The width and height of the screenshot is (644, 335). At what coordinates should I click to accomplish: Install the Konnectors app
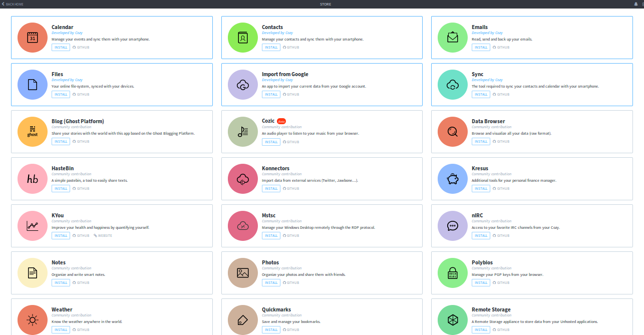point(271,189)
